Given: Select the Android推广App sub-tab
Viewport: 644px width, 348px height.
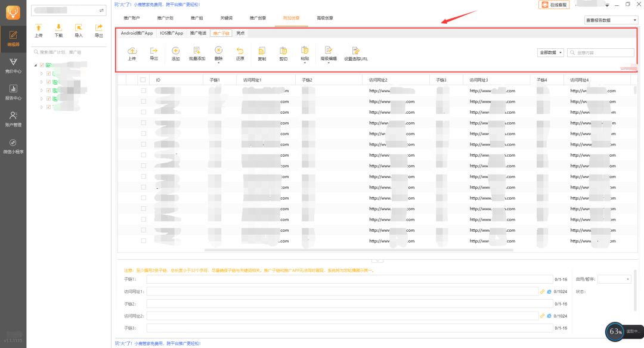Looking at the screenshot, I should coord(137,33).
